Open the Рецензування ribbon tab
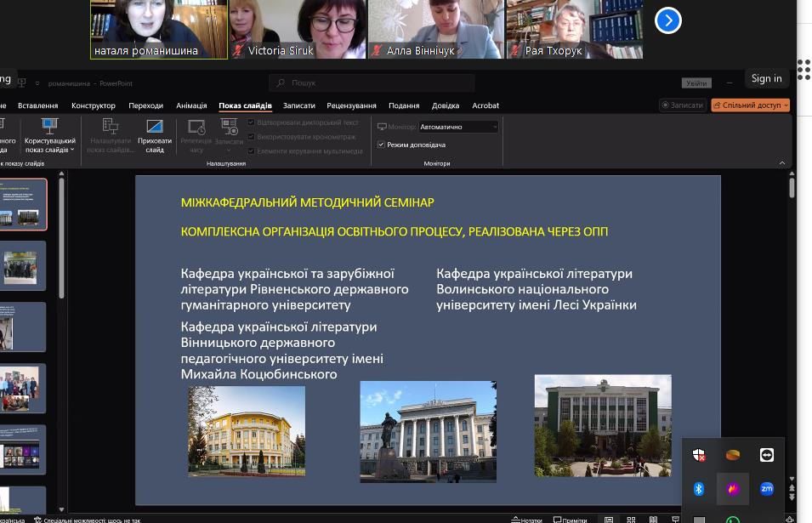 click(x=351, y=105)
